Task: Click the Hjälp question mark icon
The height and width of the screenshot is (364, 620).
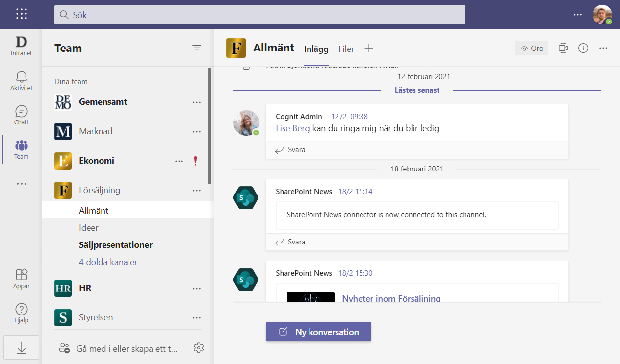Action: click(x=22, y=313)
